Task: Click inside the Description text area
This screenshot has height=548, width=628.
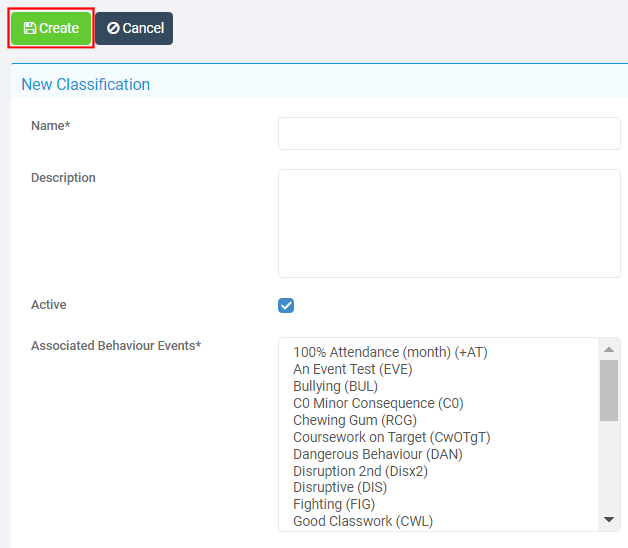Action: (x=449, y=223)
